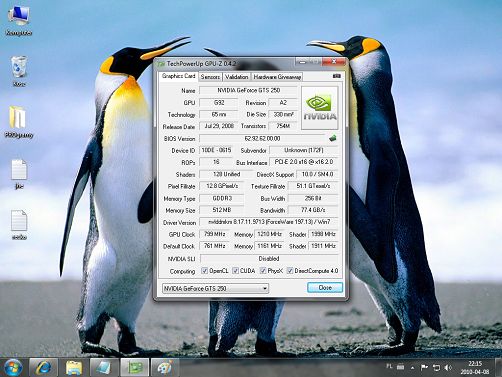Viewport: 502px width, 377px height.
Task: Click the Bandwidth field 77.4 GB/s
Action: pyautogui.click(x=313, y=210)
